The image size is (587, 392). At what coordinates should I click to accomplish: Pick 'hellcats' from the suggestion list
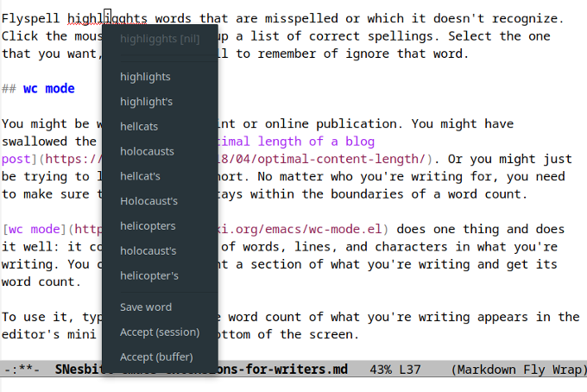(x=139, y=127)
